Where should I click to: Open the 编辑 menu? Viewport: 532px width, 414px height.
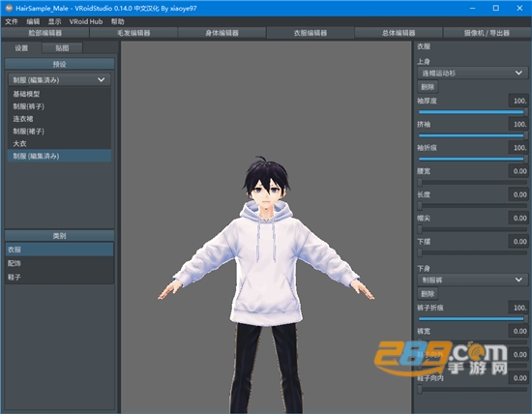[x=33, y=21]
